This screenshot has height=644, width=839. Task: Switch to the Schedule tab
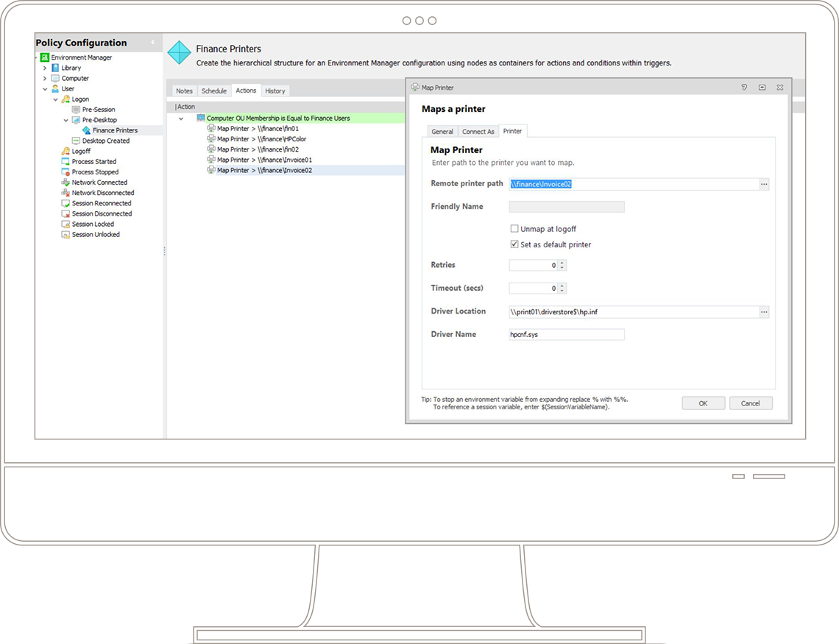[x=214, y=91]
